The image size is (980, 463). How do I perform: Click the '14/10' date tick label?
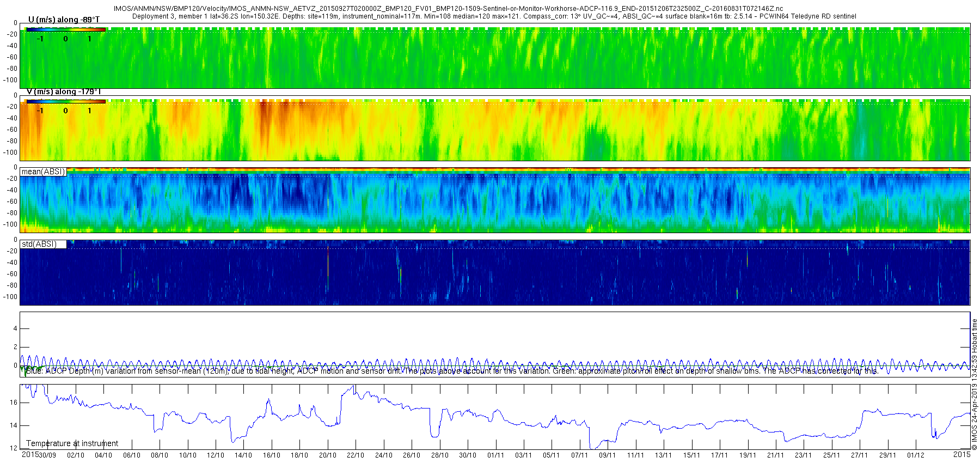click(x=243, y=455)
